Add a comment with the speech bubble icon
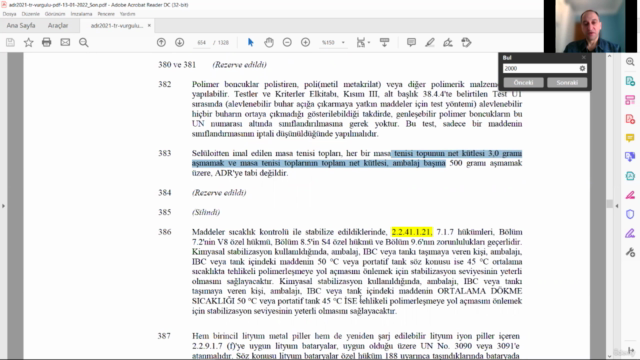The height and width of the screenshot is (360, 640). pyautogui.click(x=411, y=42)
